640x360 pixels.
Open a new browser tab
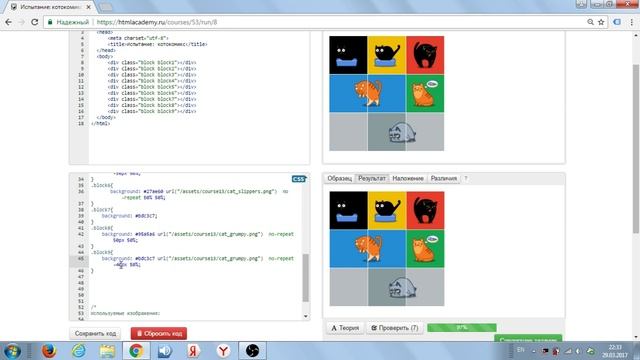click(106, 7)
